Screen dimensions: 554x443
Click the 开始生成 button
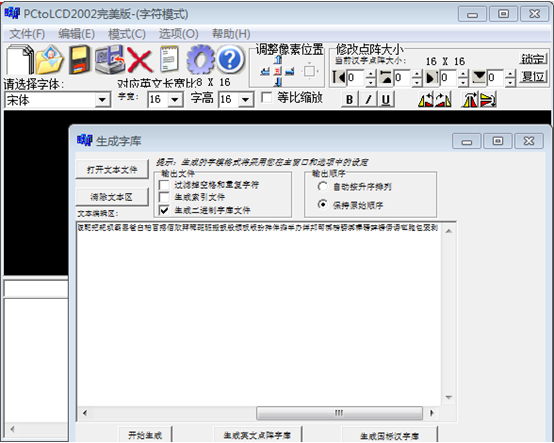pyautogui.click(x=145, y=435)
